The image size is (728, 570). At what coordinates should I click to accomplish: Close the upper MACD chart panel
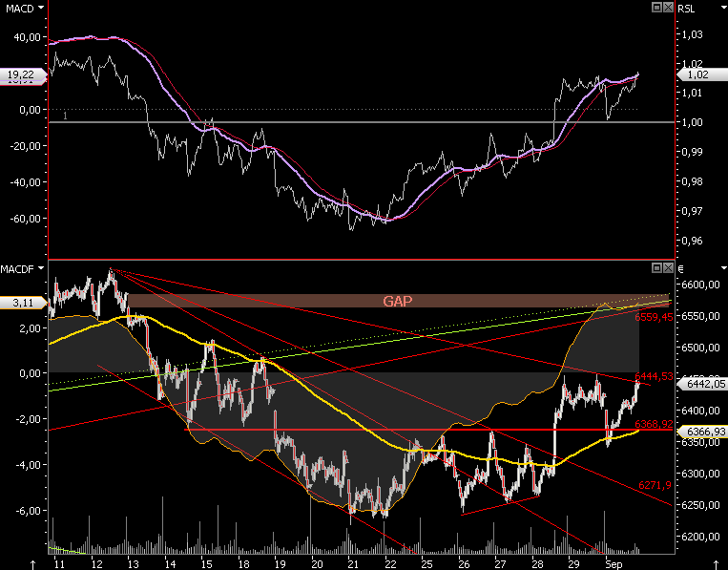[x=668, y=7]
